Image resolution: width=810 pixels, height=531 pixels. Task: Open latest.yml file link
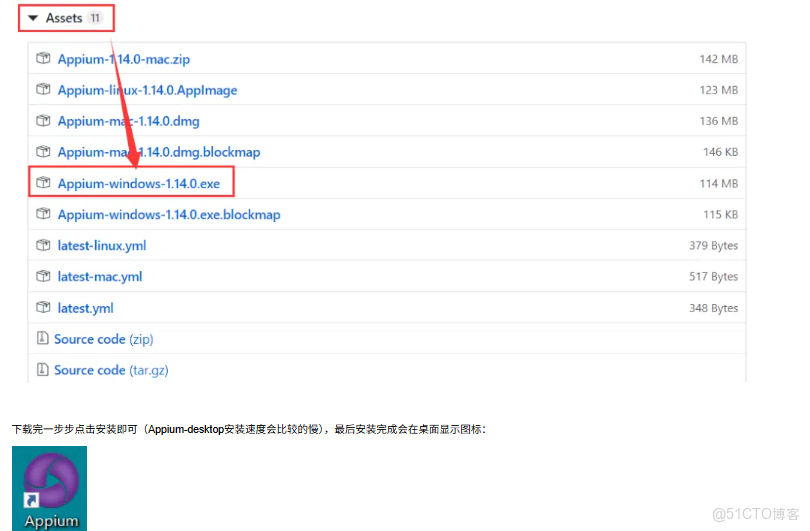tap(85, 308)
